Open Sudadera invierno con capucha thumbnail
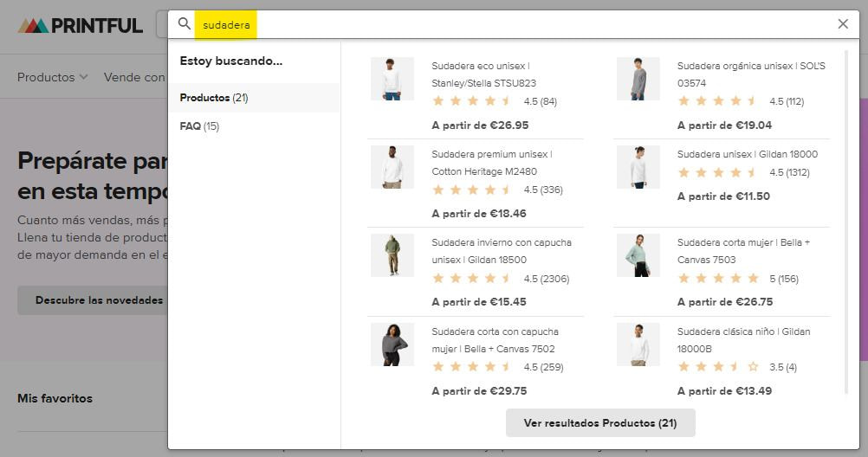 pos(392,255)
